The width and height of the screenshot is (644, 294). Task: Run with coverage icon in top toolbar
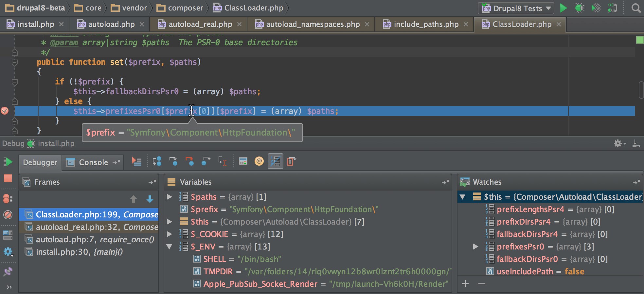596,8
